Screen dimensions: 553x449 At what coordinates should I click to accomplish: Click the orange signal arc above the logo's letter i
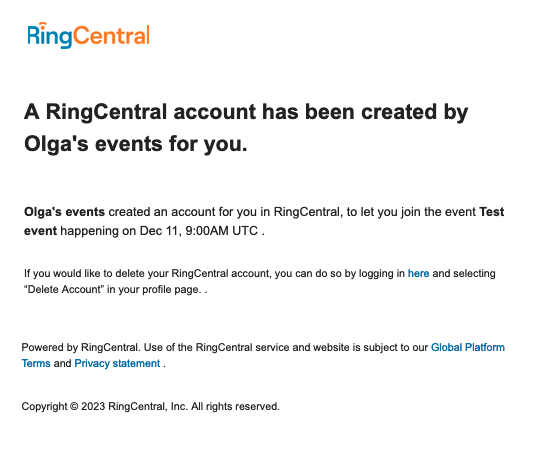click(42, 24)
